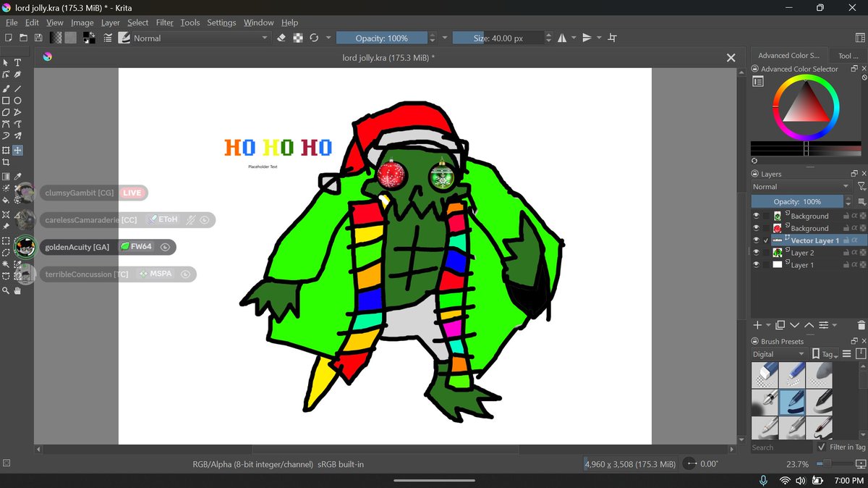Hide Layer 2 visibility eye
The width and height of the screenshot is (868, 488).
[x=757, y=253]
